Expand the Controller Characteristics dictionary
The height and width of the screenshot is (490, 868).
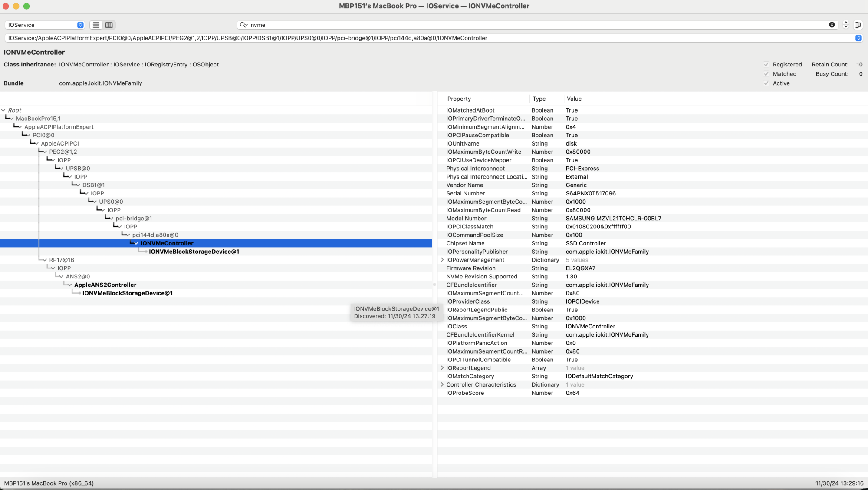pyautogui.click(x=442, y=384)
